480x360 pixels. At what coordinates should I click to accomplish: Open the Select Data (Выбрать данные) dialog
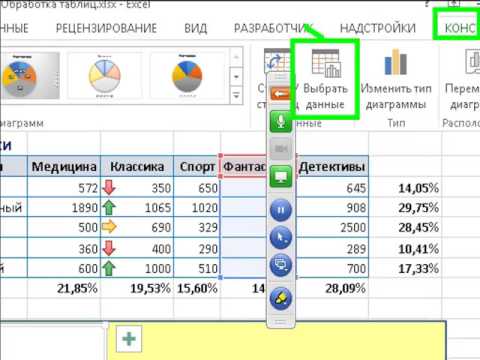325,79
